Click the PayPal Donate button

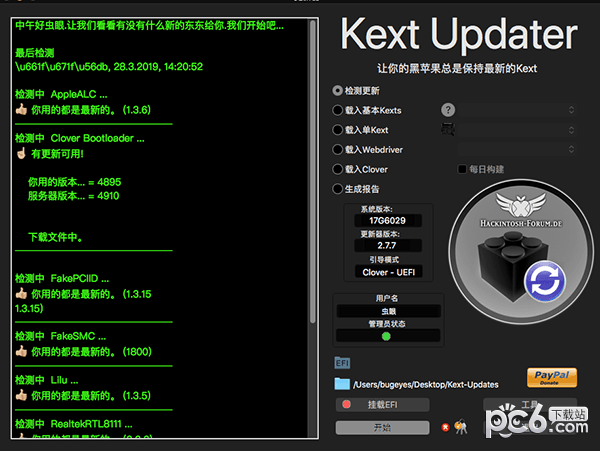pos(552,378)
